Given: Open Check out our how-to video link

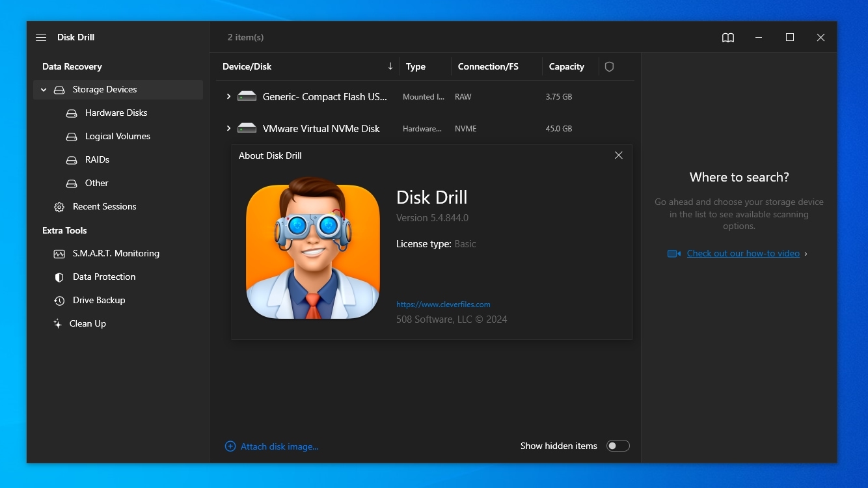Looking at the screenshot, I should pos(743,254).
